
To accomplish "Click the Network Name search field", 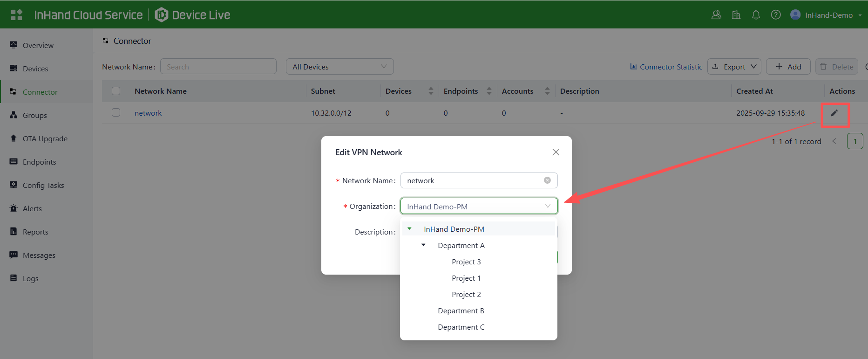I will point(218,67).
